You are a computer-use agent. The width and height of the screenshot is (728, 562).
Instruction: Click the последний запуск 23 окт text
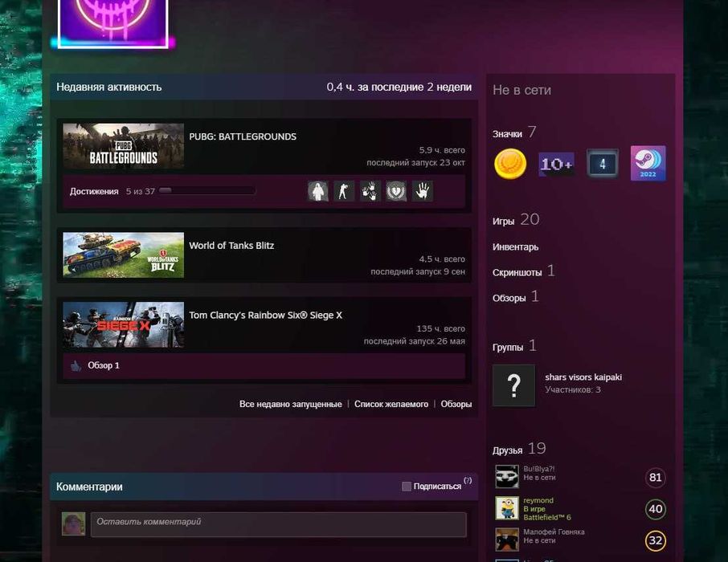pos(415,163)
